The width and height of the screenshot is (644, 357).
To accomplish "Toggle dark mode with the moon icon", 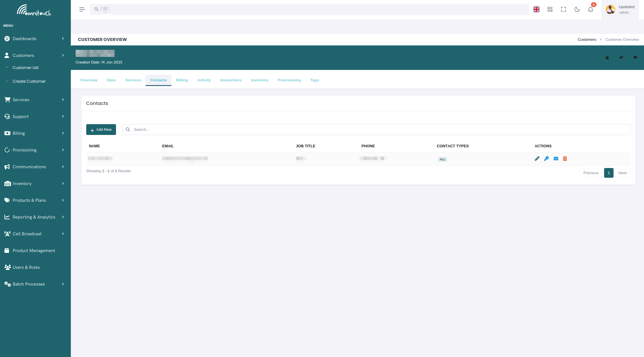I will pyautogui.click(x=577, y=9).
